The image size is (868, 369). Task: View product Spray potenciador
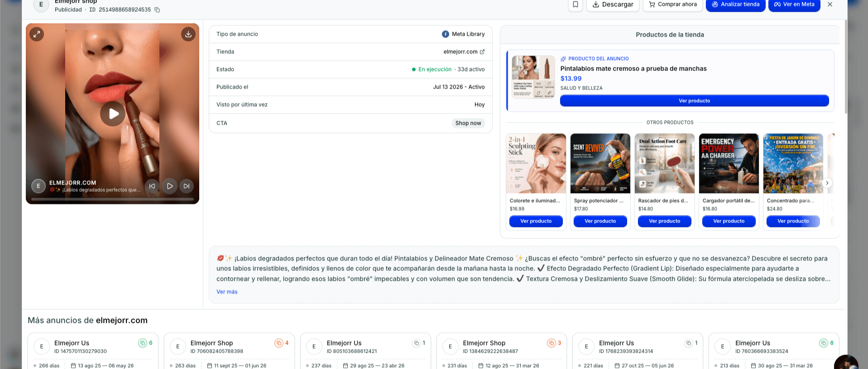click(x=600, y=221)
